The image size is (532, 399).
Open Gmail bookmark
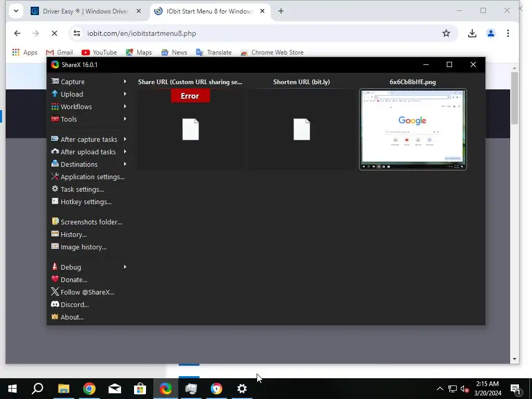coord(59,52)
